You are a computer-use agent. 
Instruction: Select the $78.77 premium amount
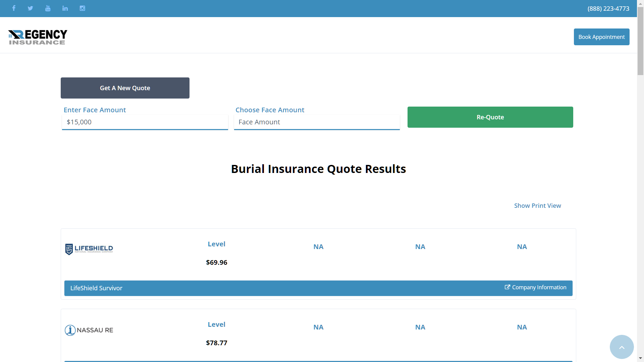pyautogui.click(x=216, y=343)
